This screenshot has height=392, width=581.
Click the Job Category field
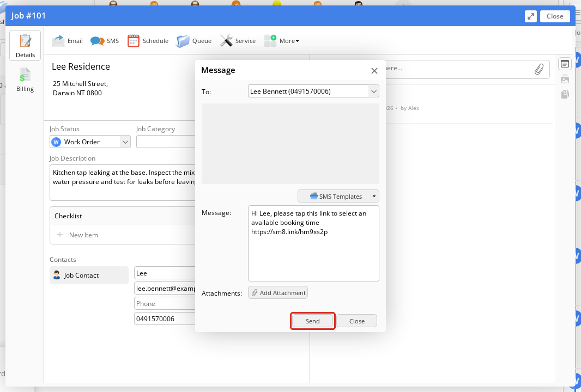tap(166, 142)
